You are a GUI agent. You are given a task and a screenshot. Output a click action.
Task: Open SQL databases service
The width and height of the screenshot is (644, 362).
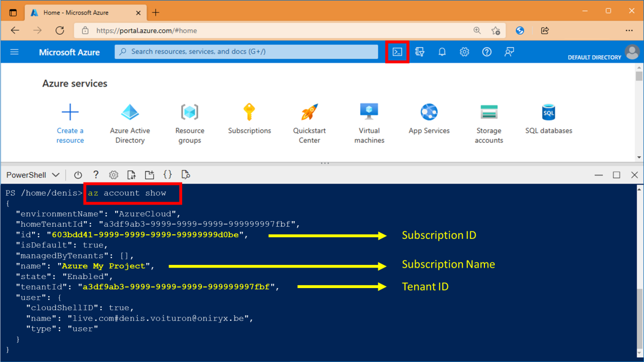point(549,119)
